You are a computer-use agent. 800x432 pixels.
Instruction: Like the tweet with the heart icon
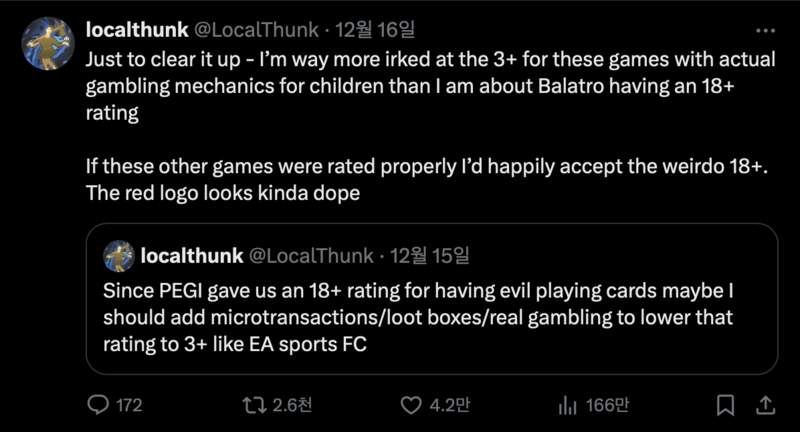pyautogui.click(x=411, y=405)
